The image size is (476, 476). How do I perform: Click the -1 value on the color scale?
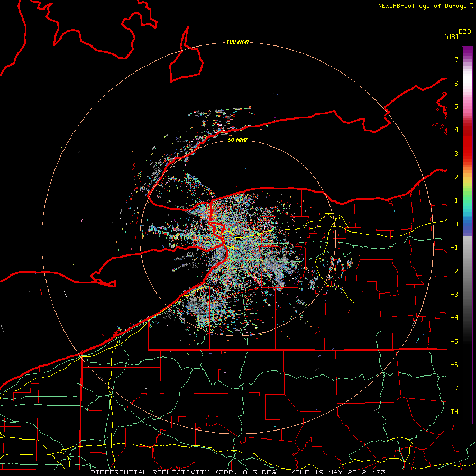[x=454, y=248]
